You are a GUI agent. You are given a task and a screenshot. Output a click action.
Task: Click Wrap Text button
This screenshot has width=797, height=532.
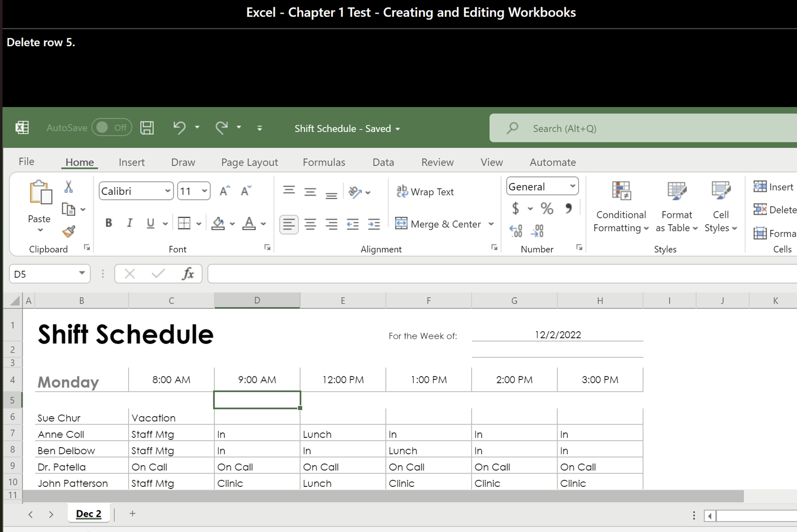coord(425,191)
